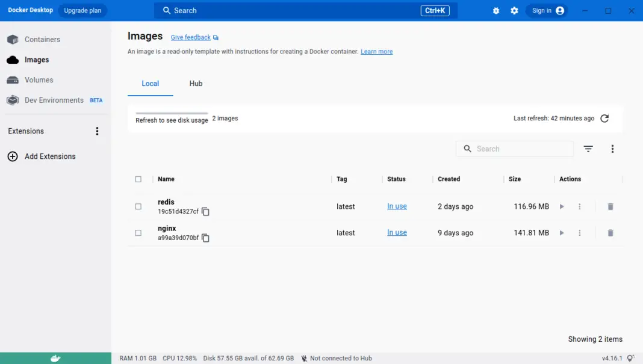The height and width of the screenshot is (364, 643).
Task: Open the Extensions three-dot menu
Action: pyautogui.click(x=97, y=131)
